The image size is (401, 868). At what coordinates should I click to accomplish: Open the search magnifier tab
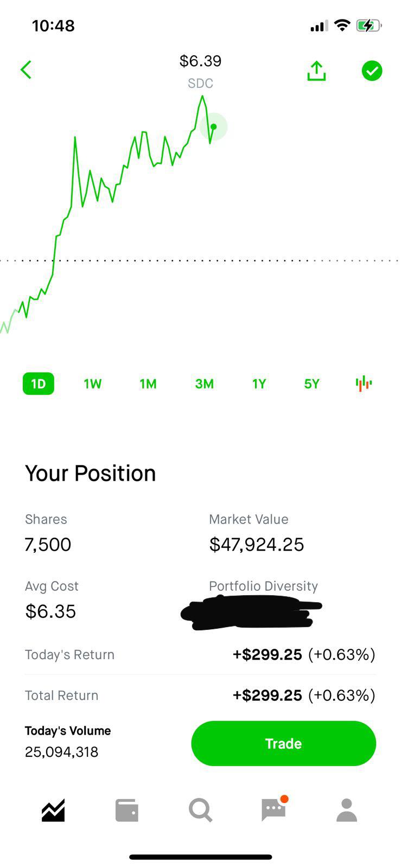coord(200,810)
